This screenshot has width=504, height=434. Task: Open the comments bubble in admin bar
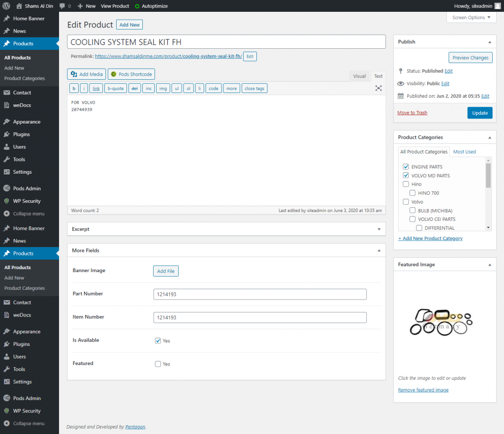point(63,6)
